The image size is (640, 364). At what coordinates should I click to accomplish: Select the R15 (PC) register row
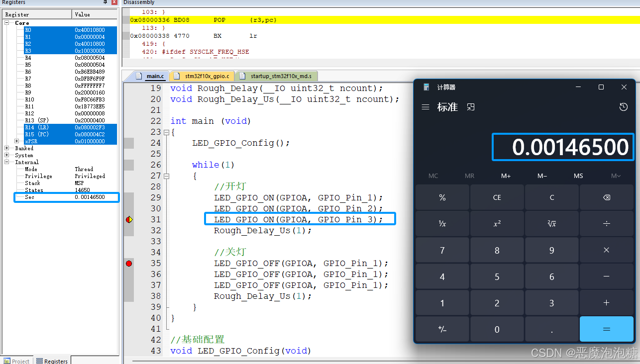(x=70, y=134)
